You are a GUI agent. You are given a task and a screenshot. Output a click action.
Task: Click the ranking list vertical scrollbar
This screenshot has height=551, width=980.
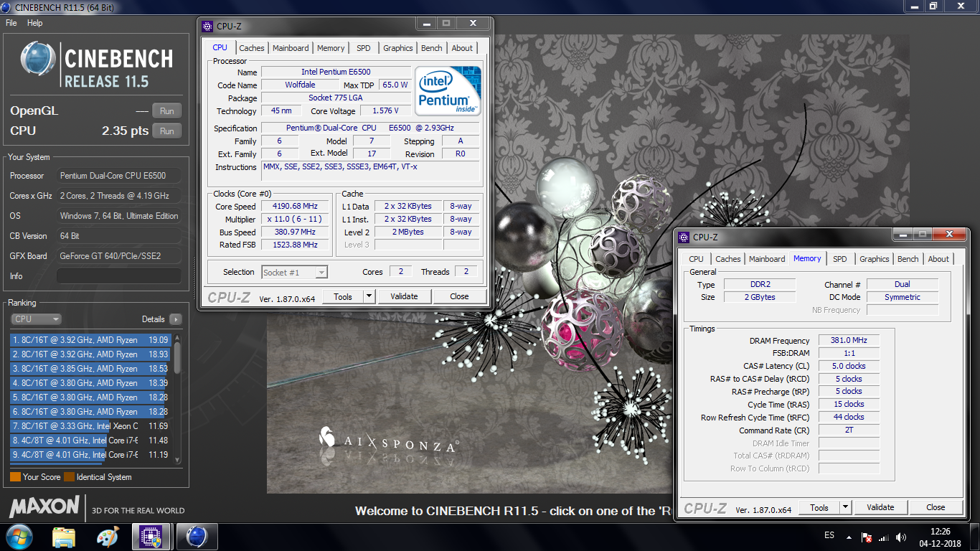point(177,398)
